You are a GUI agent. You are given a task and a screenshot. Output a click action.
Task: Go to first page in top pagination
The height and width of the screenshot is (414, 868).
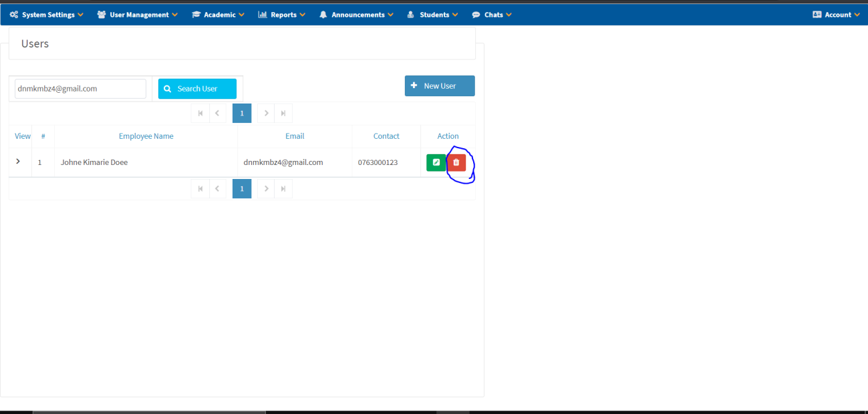pyautogui.click(x=200, y=114)
